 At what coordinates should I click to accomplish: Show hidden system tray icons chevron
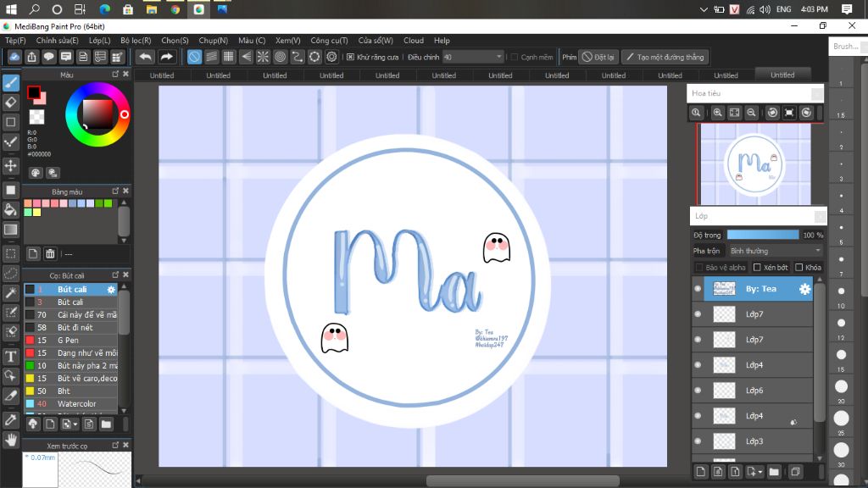(x=704, y=9)
